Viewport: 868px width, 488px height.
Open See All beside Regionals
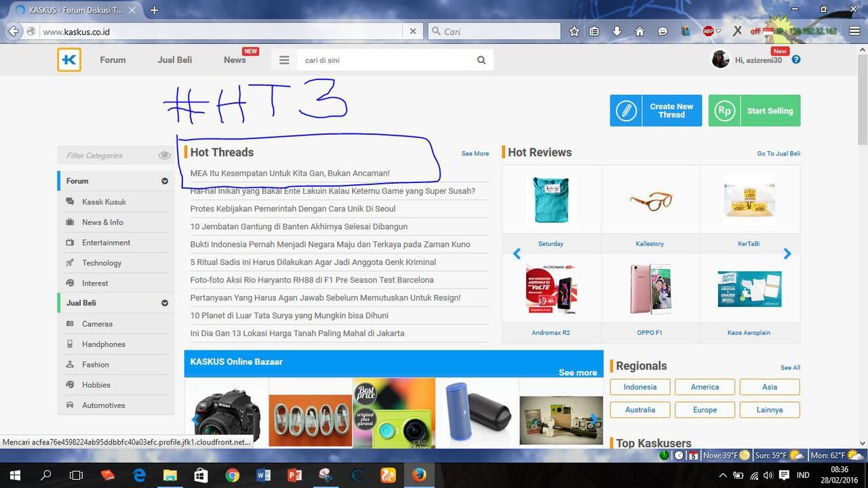tap(790, 367)
